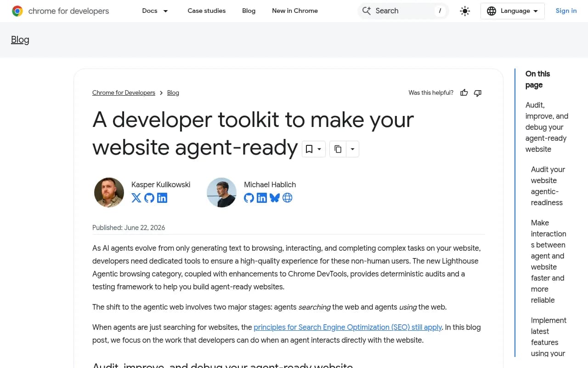The width and height of the screenshot is (588, 368).
Task: Expand the arrow next to the copy icon
Action: (352, 149)
